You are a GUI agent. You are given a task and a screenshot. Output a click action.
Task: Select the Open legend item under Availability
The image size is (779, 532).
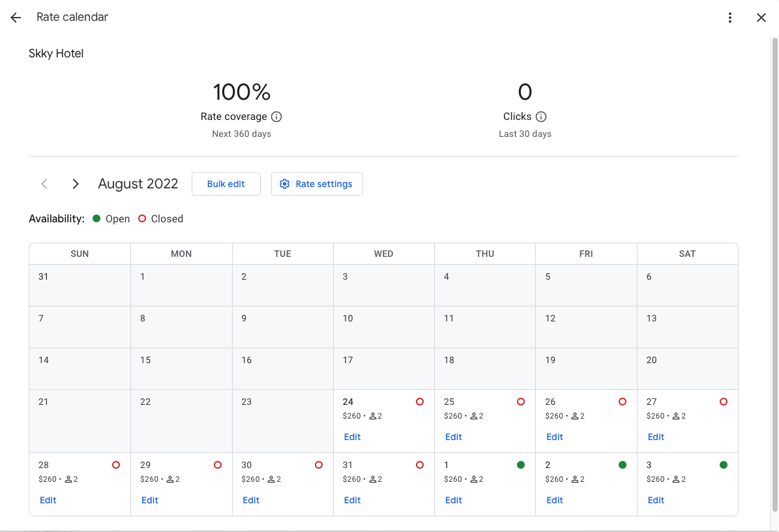[x=111, y=218]
